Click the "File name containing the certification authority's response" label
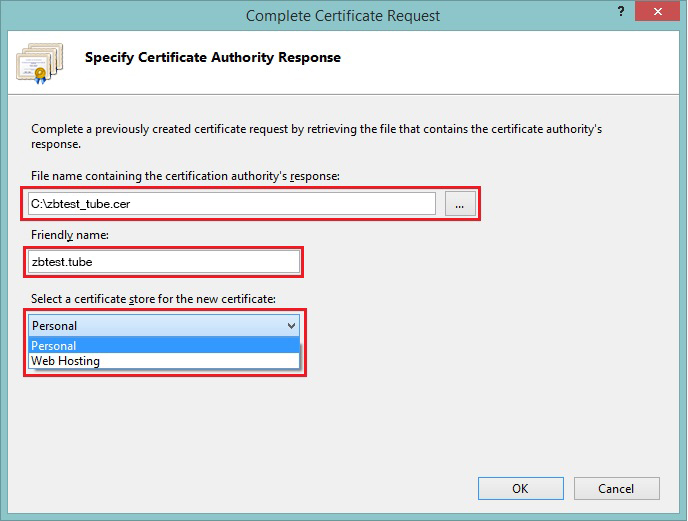The image size is (688, 521). [x=185, y=176]
